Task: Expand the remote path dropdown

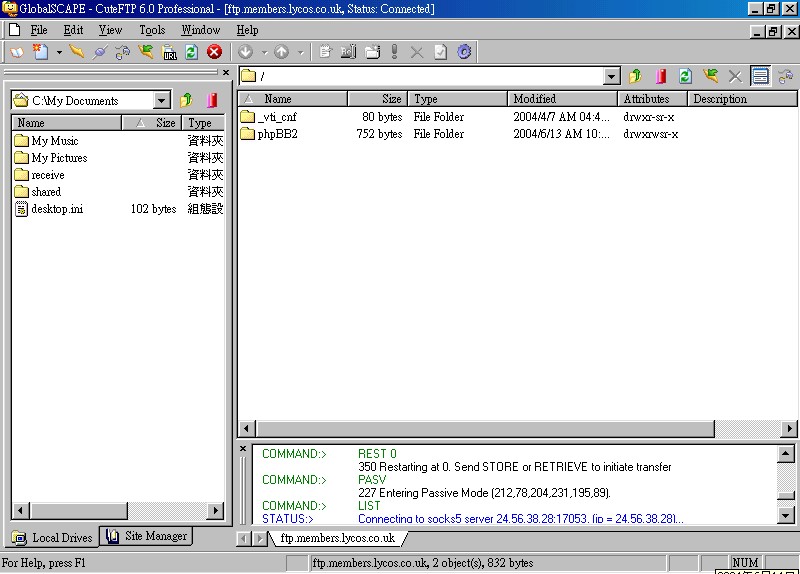Action: pos(612,77)
